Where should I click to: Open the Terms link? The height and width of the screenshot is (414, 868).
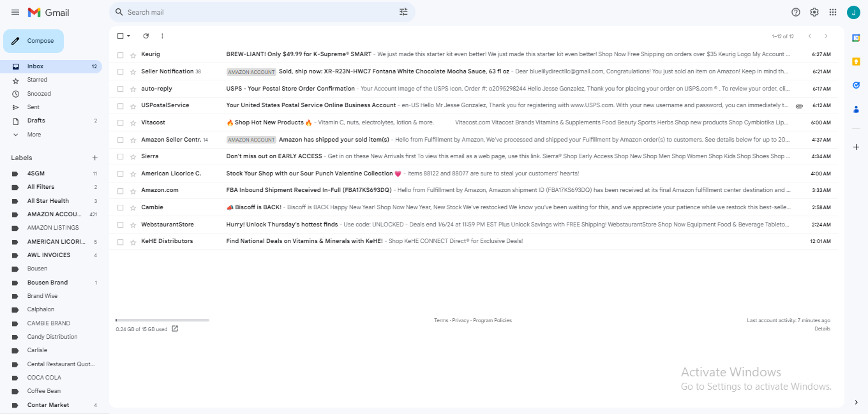(x=441, y=320)
